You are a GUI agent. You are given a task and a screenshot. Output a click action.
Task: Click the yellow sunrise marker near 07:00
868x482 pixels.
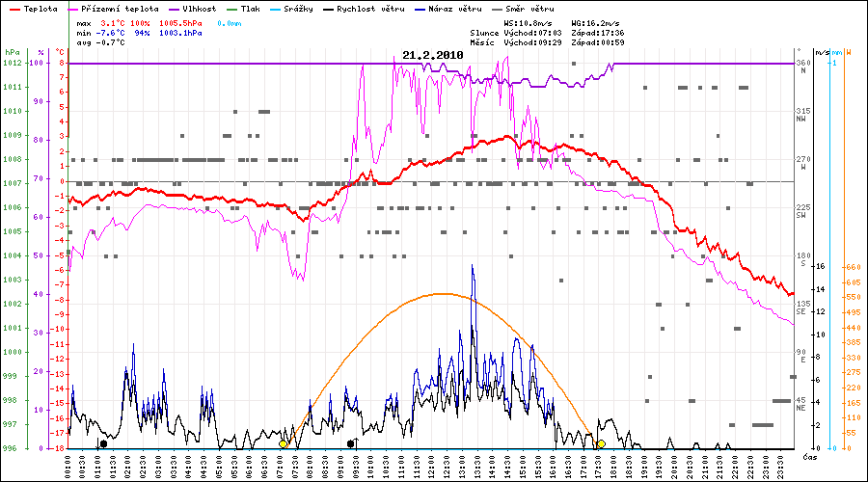click(x=283, y=443)
